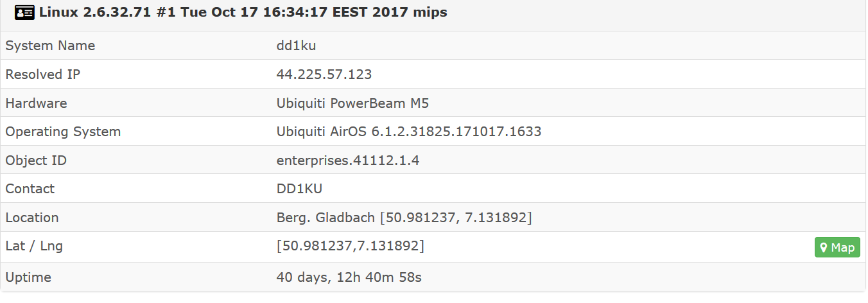This screenshot has width=868, height=303.
Task: Click the Hardware value Ubiquiti PowerBeam M5
Action: click(357, 103)
